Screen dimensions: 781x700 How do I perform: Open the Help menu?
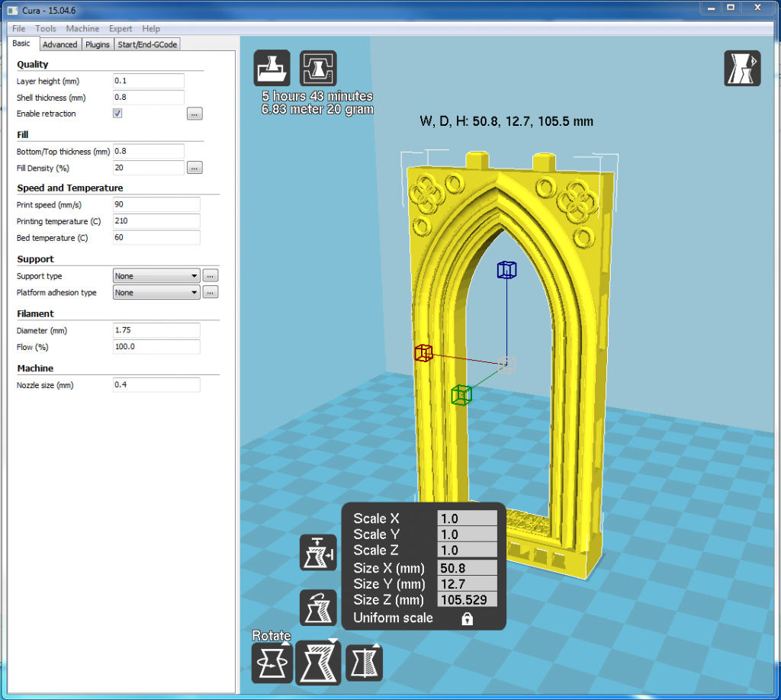[151, 28]
